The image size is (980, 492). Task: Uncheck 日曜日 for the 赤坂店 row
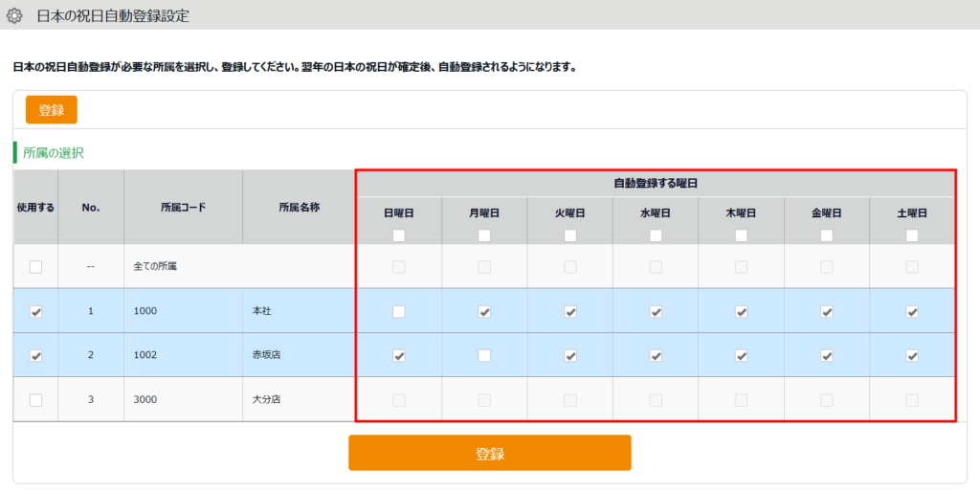tap(398, 355)
